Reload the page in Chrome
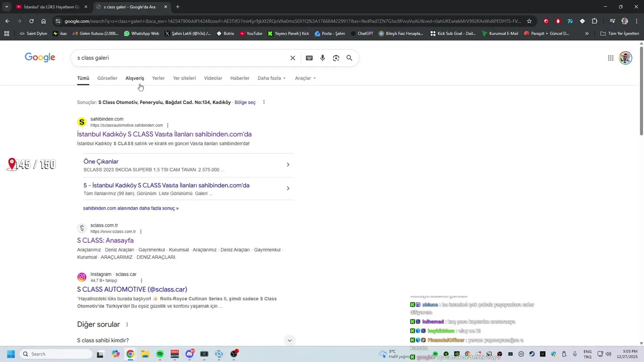644x362 pixels. click(31, 21)
